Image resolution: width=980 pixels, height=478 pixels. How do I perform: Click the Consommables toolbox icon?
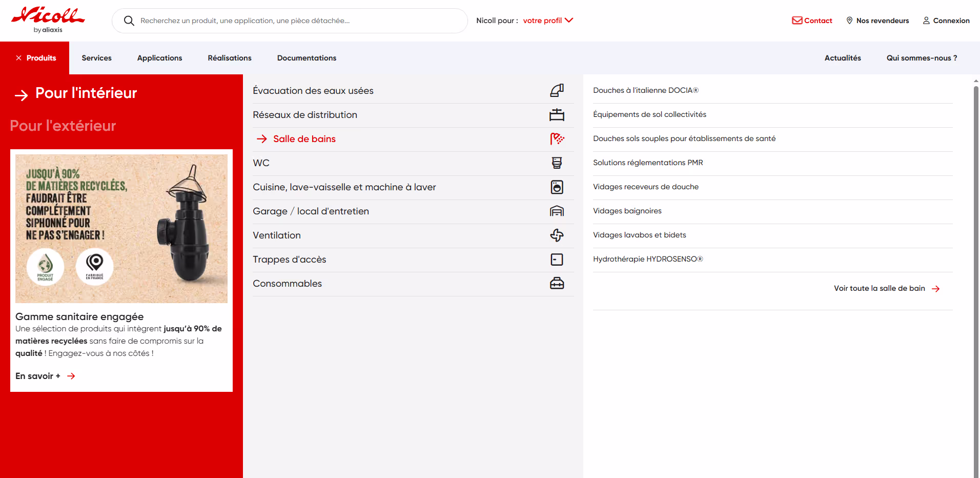pyautogui.click(x=557, y=284)
